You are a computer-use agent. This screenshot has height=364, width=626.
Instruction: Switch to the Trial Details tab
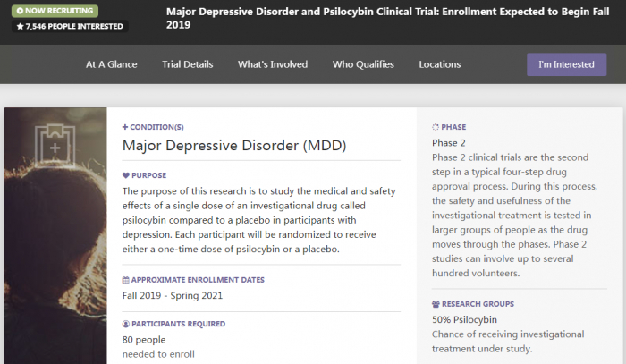188,64
